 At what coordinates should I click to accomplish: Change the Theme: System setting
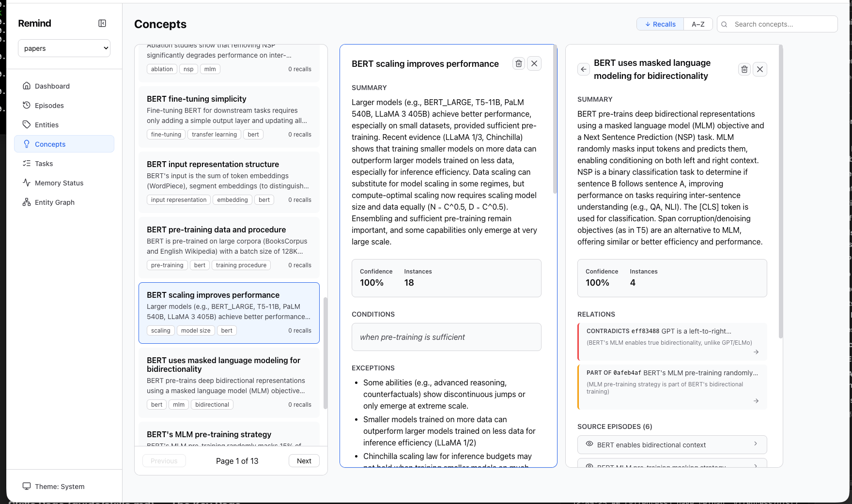tap(59, 487)
